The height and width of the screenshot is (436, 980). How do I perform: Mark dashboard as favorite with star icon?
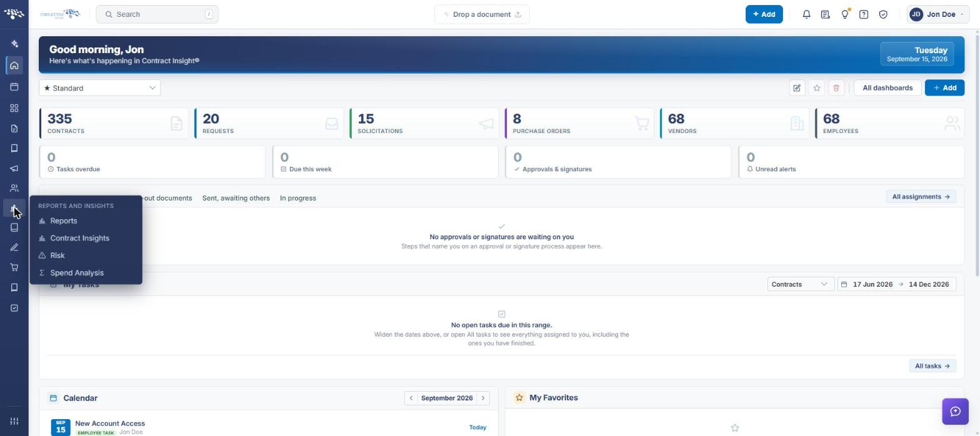pos(817,88)
